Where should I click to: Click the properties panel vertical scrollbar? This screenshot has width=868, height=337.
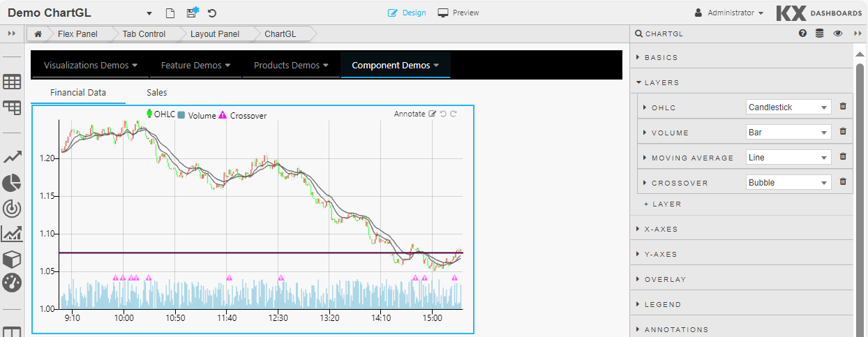[859, 174]
